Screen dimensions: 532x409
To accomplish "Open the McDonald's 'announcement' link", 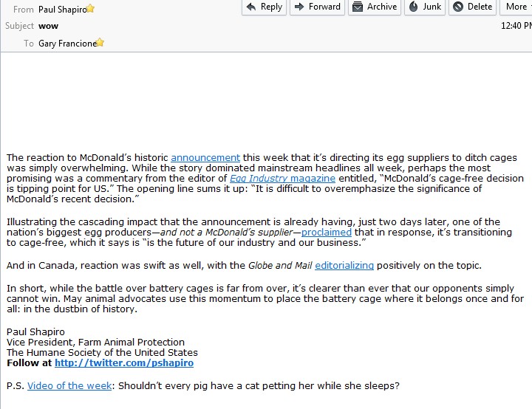I will (205, 157).
